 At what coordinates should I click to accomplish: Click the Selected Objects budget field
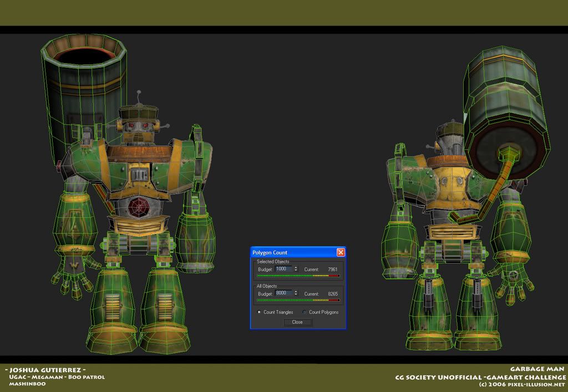point(283,269)
